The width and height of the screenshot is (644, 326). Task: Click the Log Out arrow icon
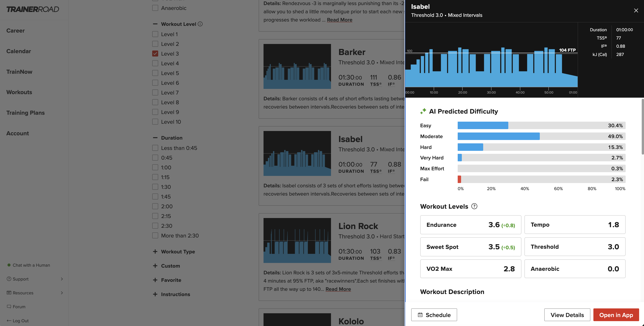(9, 321)
